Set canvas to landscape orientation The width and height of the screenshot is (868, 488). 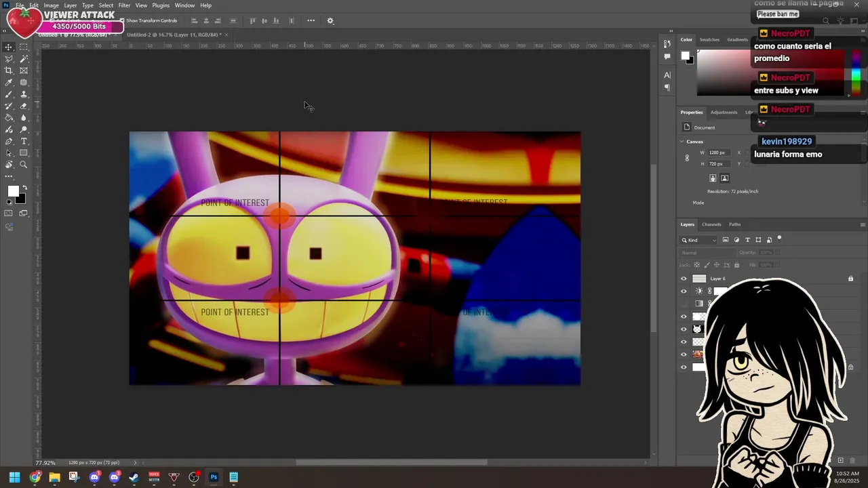point(724,178)
